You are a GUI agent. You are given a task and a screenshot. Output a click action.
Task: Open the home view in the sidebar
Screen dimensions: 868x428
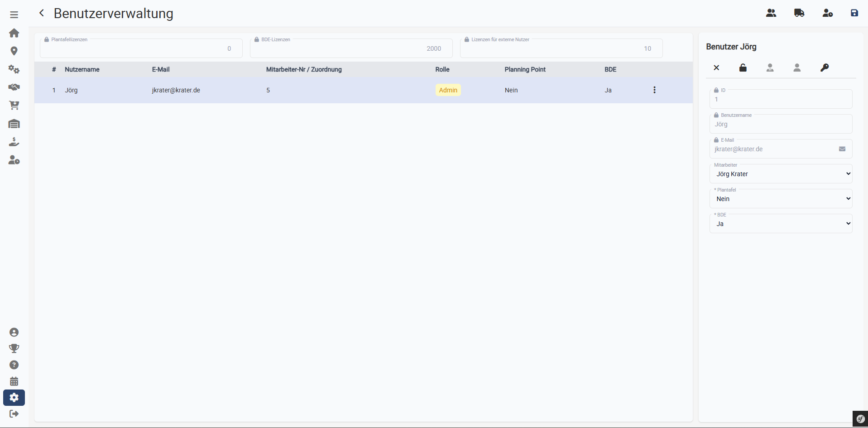(14, 33)
